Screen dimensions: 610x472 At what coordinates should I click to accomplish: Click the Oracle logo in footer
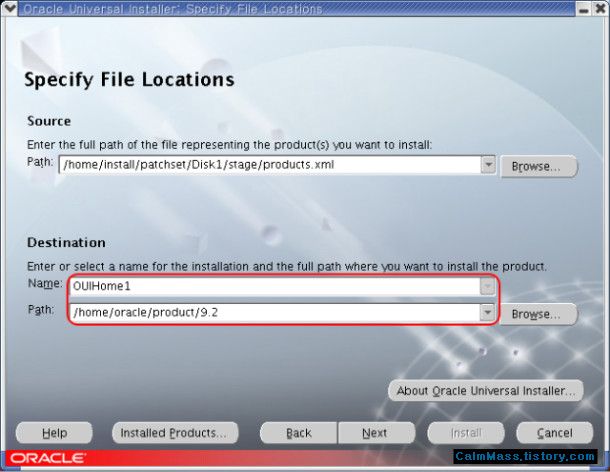coord(47,458)
